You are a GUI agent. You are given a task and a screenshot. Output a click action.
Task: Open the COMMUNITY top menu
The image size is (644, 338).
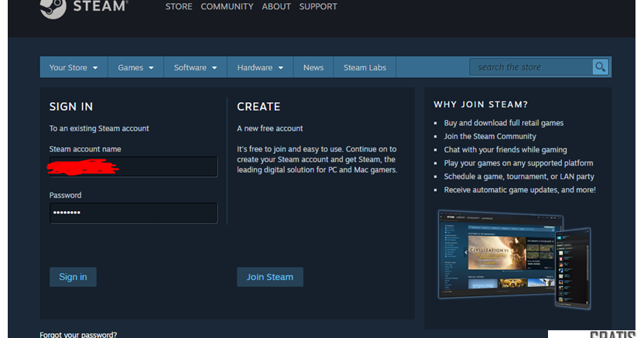pyautogui.click(x=227, y=6)
